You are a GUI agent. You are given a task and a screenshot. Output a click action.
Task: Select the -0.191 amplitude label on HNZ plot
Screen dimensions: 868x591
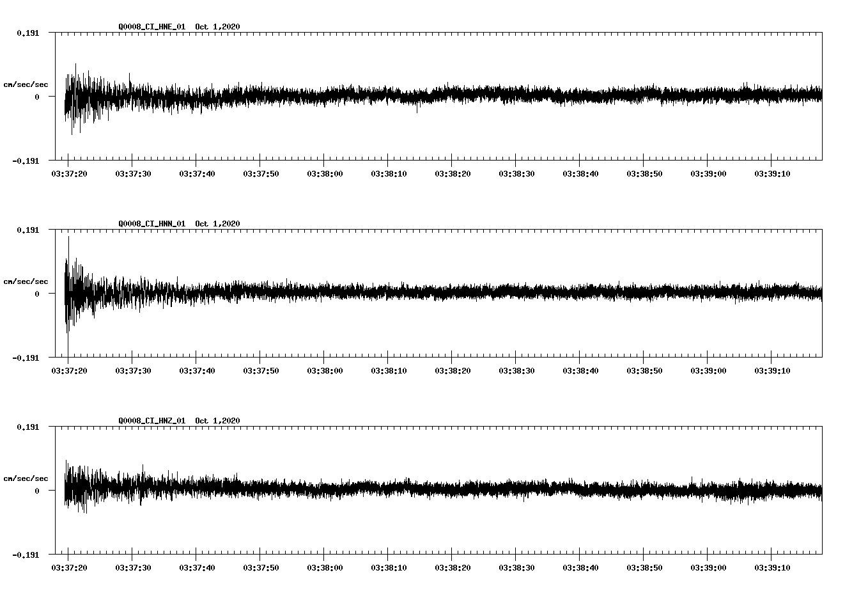(24, 555)
